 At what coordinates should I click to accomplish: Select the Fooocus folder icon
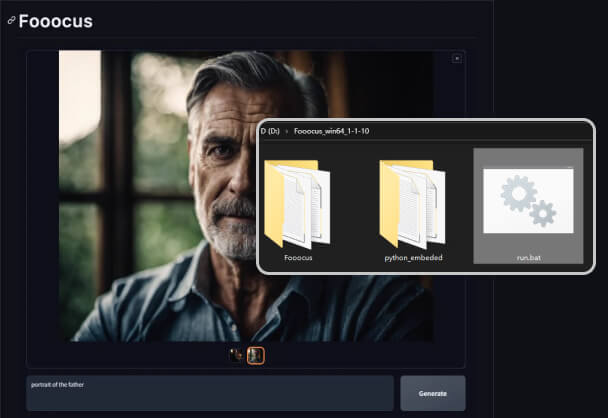point(297,202)
